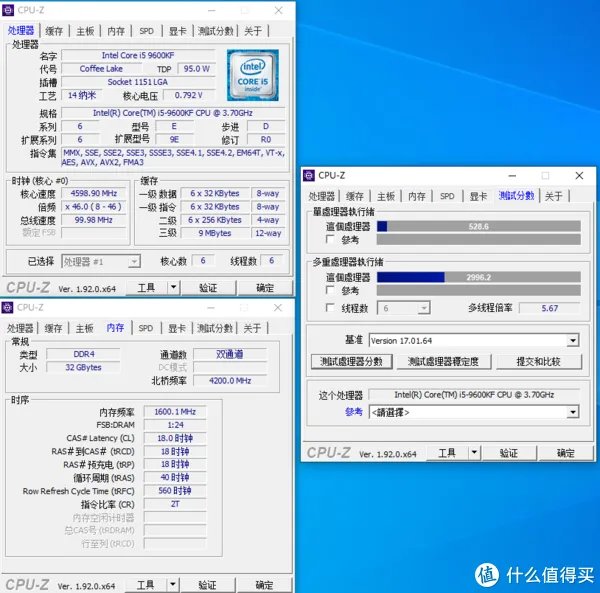This screenshot has height=593, width=600.
Task: Open SPD tab in processor window
Action: point(147,31)
